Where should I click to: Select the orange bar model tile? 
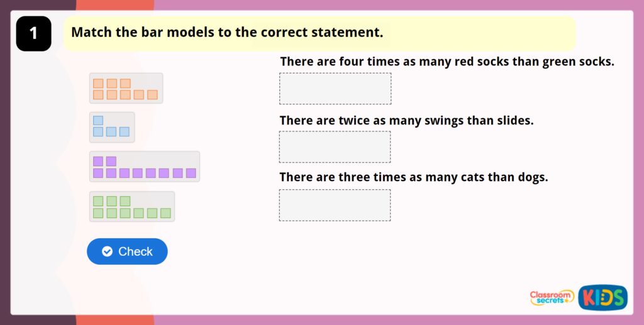coord(126,89)
